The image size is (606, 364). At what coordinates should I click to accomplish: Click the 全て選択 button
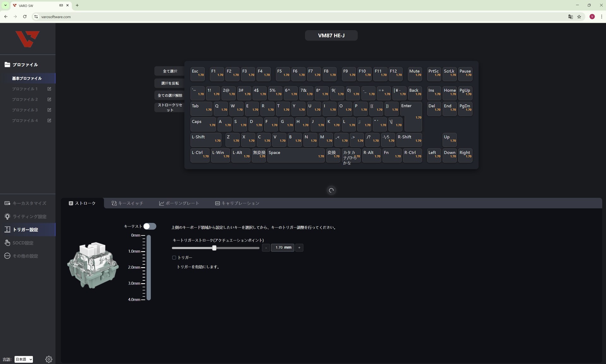pos(170,71)
